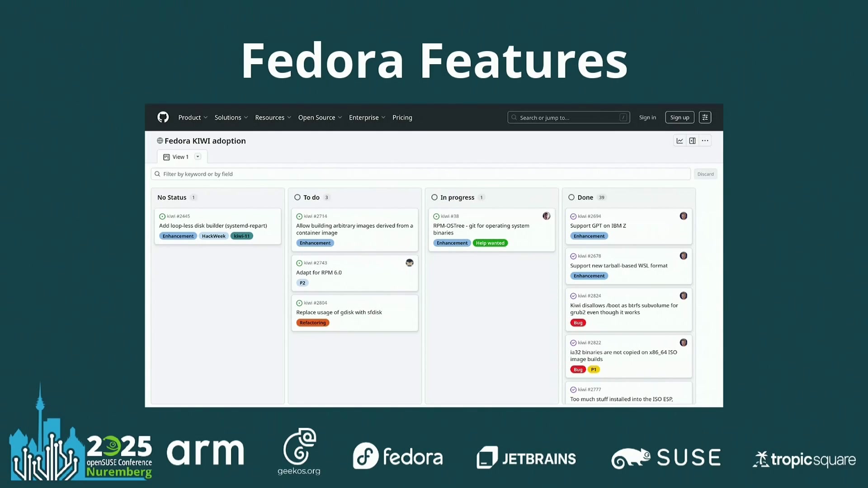Click the closed issue icon for kiwi #2822
The image size is (868, 488).
(573, 343)
